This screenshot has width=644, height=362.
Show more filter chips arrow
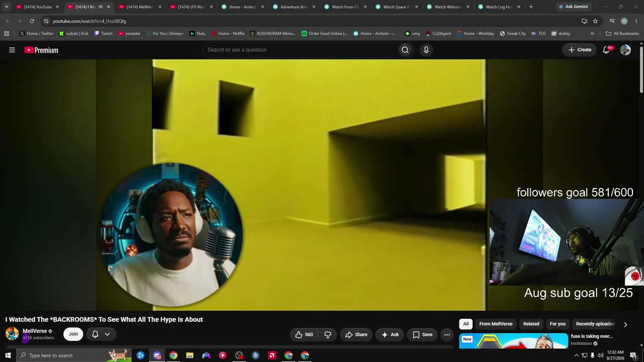click(625, 324)
